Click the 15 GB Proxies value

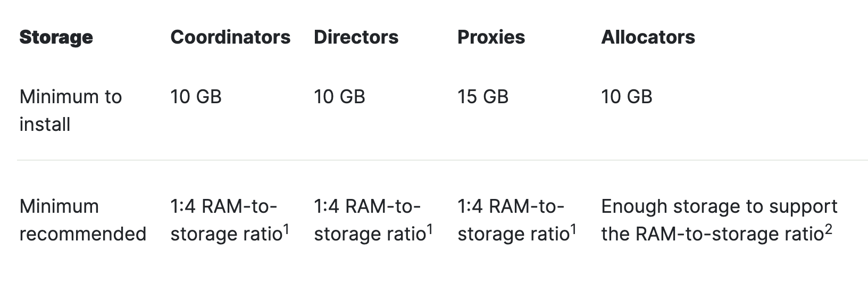pyautogui.click(x=483, y=97)
